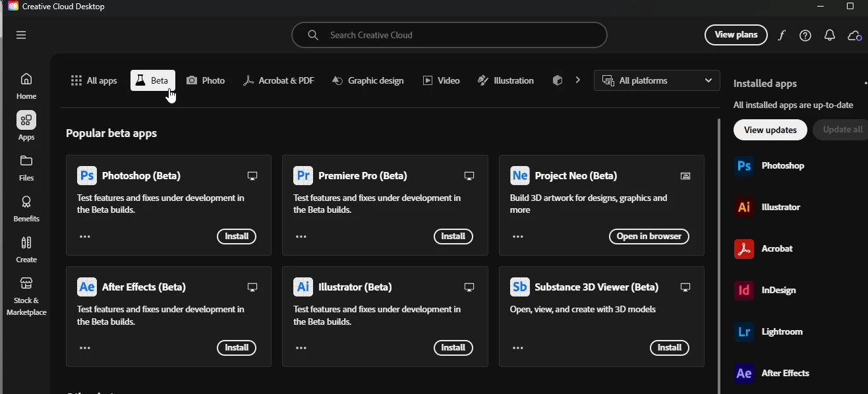Open installed Acrobat from the list
The image size is (868, 394).
point(764,249)
